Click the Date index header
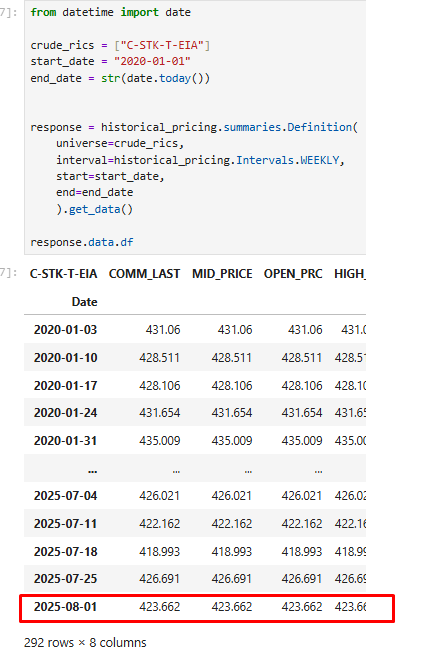Screen dimensions: 445x661 (84, 302)
